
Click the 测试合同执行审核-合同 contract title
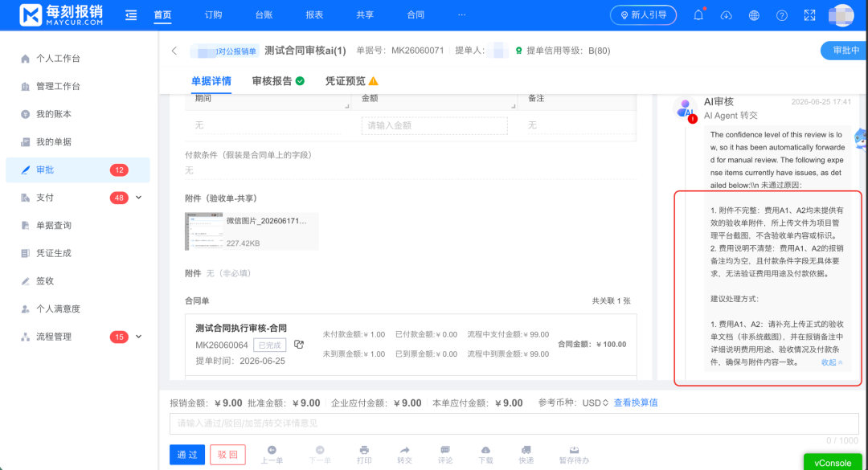click(241, 329)
